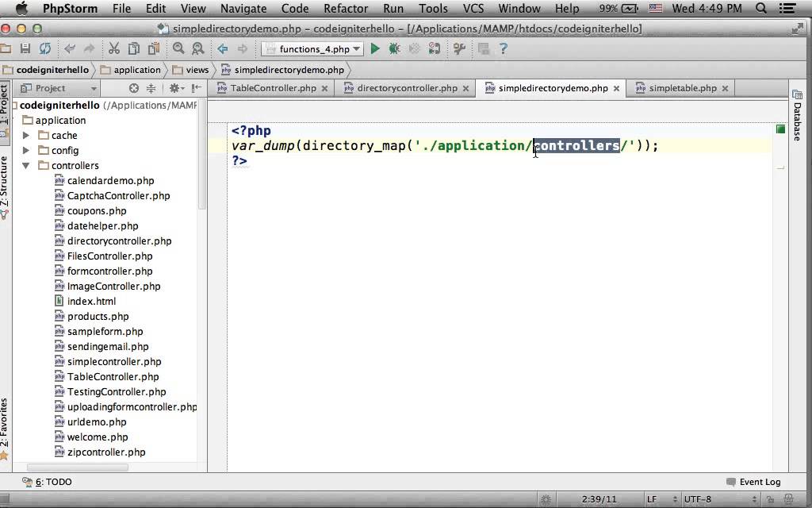Open the TODO tool window
This screenshot has height=508, width=812.
(47, 482)
